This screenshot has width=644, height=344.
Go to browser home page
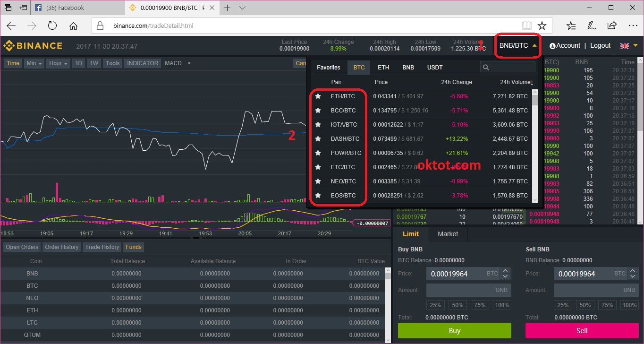[x=73, y=26]
